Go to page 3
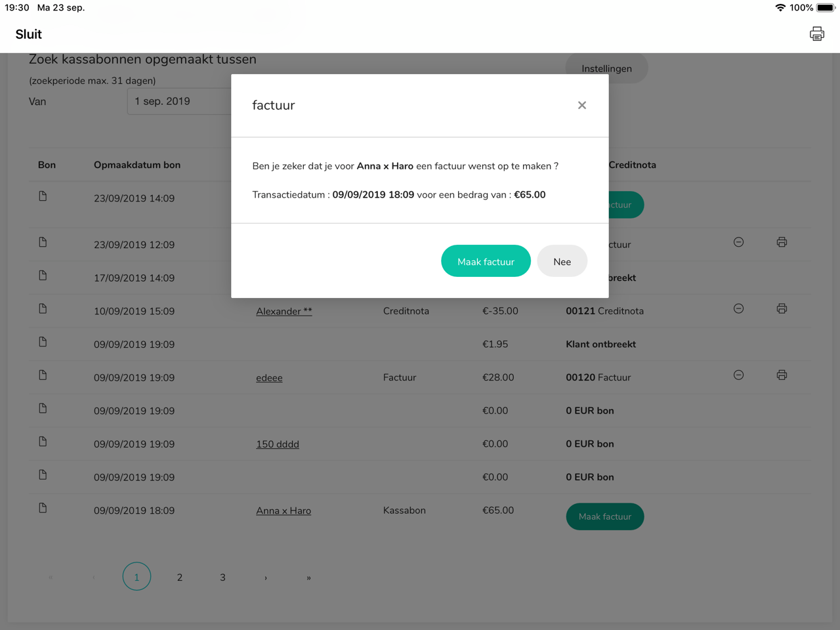This screenshot has width=840, height=630. click(222, 577)
